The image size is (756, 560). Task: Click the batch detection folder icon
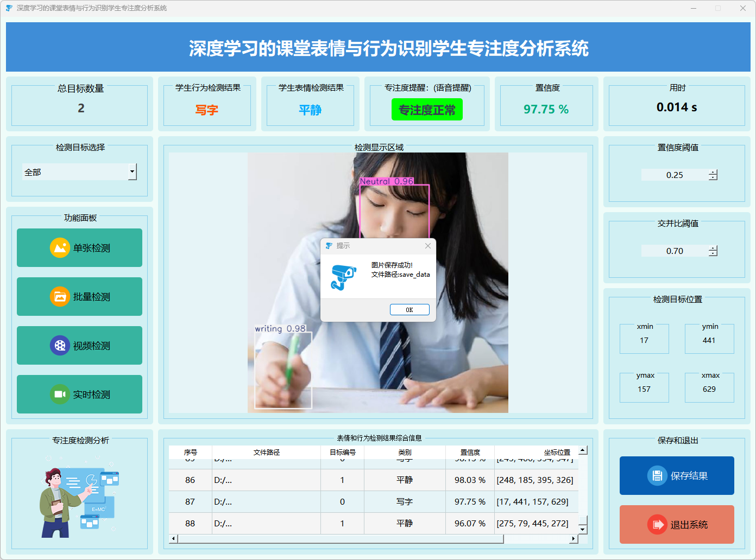pyautogui.click(x=60, y=297)
